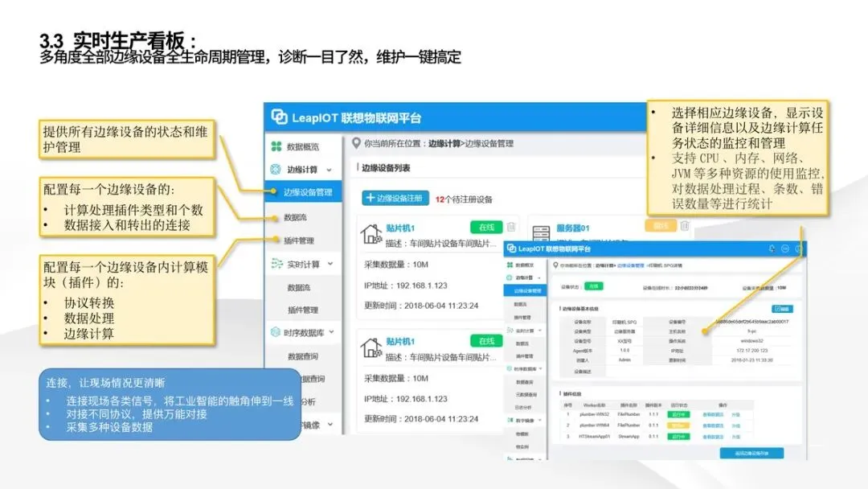Click the round icon right of the bell

tap(785, 249)
